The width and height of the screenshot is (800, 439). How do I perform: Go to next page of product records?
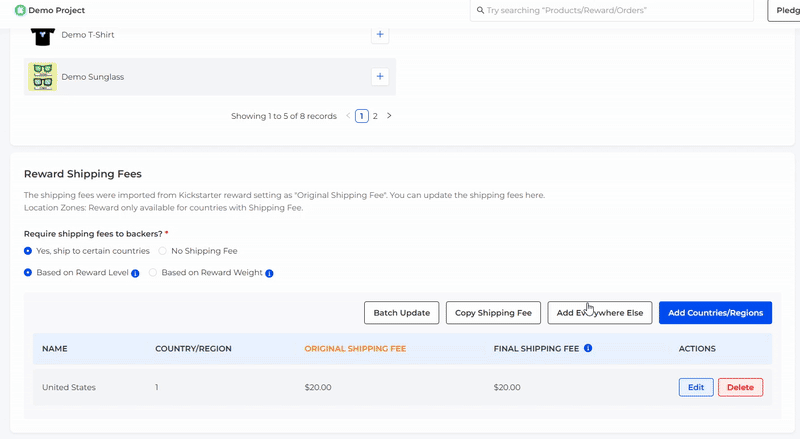click(389, 116)
